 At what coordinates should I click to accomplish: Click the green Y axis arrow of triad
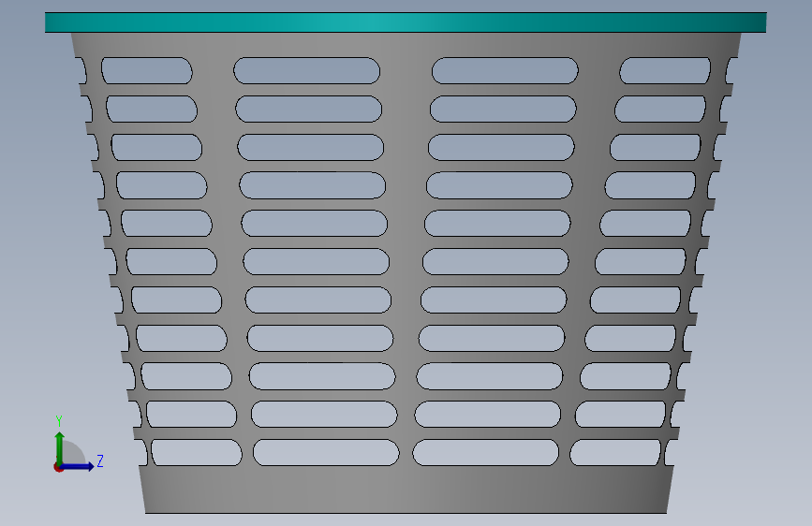(x=60, y=447)
